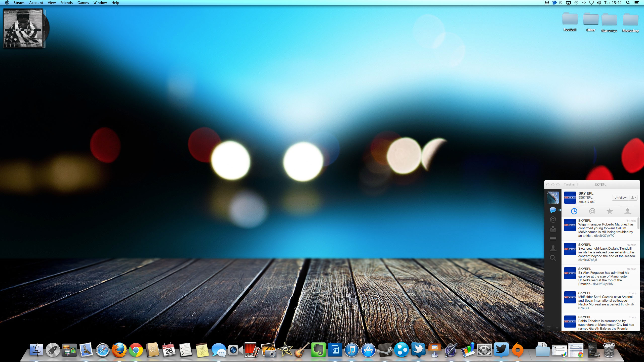644x362 pixels.
Task: Open the View menu
Action: point(52,3)
